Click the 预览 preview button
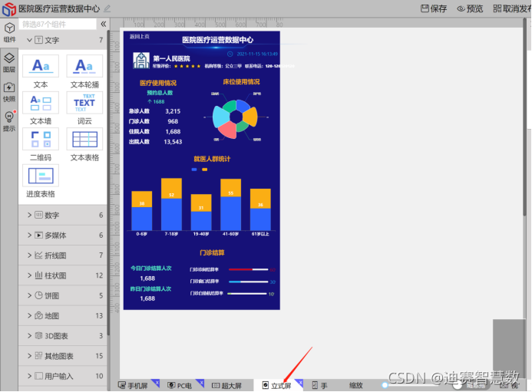Viewport: 532px width, 392px height. pos(470,8)
